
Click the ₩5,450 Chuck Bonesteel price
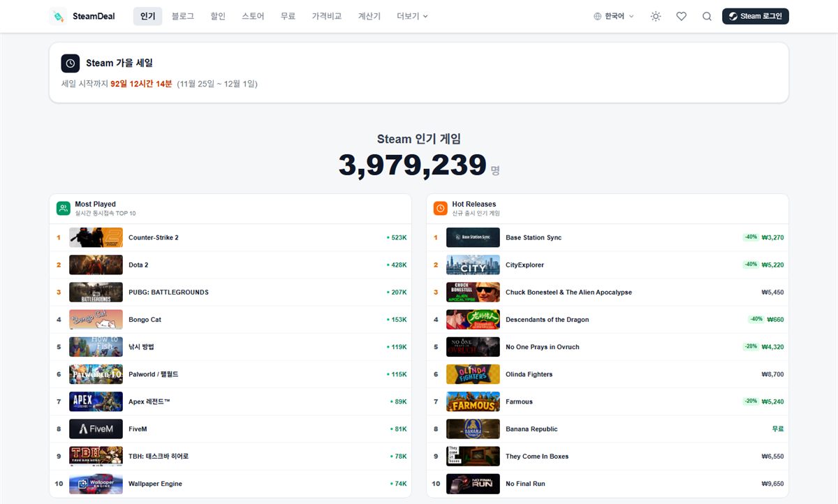(x=772, y=292)
